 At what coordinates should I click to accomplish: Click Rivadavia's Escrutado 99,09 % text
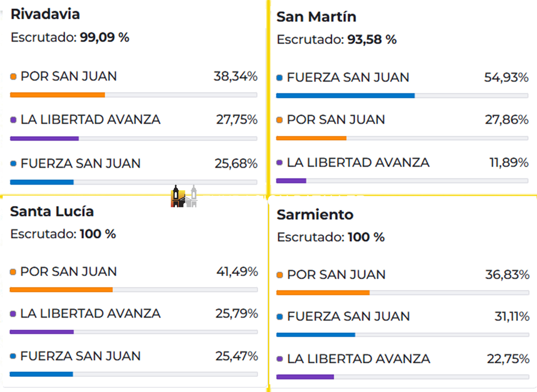tap(70, 37)
